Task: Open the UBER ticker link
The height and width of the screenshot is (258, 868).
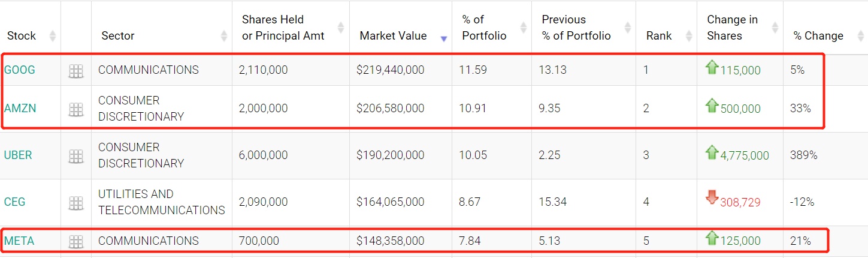Action: [18, 155]
